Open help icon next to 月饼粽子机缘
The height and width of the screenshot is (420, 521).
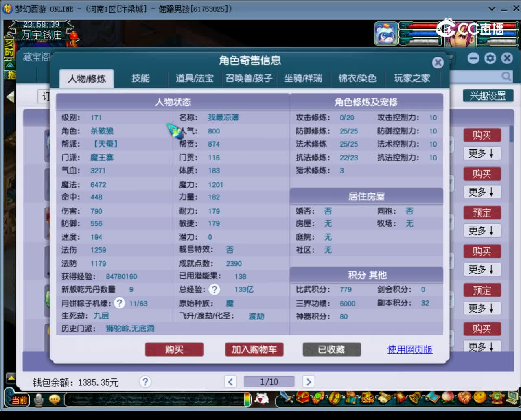pos(119,303)
